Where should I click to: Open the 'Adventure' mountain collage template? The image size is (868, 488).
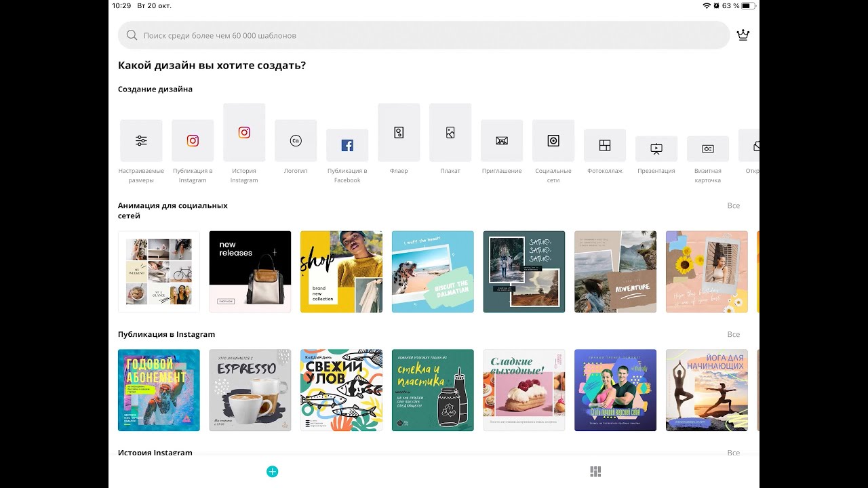pos(615,272)
